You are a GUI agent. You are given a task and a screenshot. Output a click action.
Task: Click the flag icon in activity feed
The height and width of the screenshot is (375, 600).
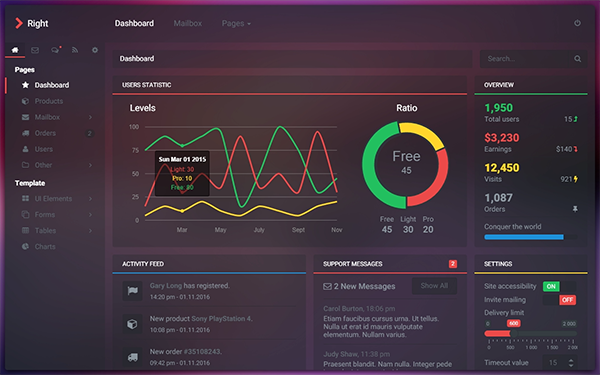click(132, 291)
